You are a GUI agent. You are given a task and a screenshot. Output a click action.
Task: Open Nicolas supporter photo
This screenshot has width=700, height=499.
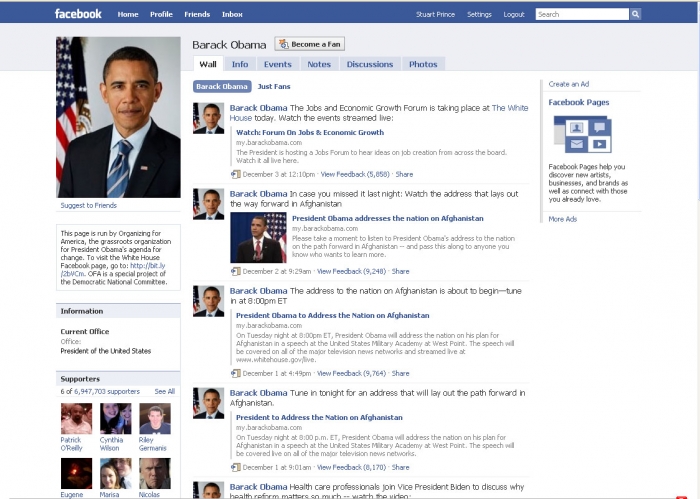(x=155, y=474)
